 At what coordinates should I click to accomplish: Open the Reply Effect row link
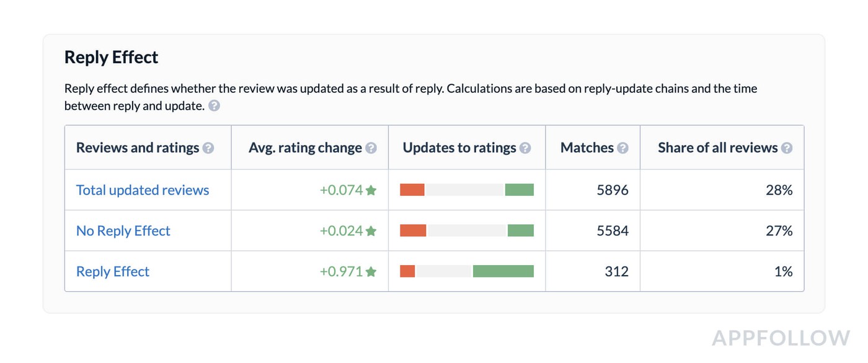click(113, 271)
